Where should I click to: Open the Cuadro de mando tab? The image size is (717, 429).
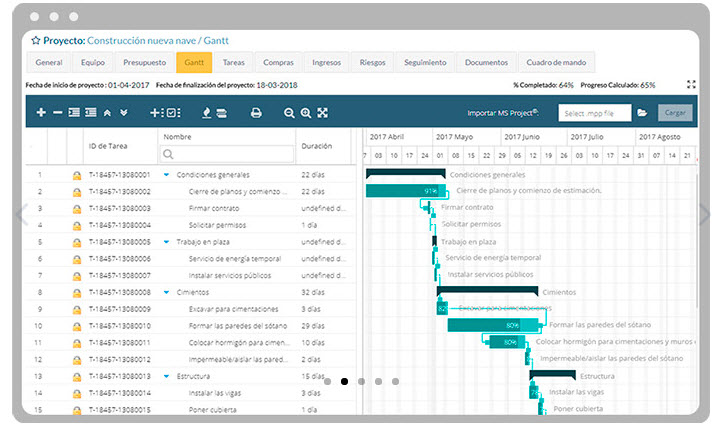(558, 62)
